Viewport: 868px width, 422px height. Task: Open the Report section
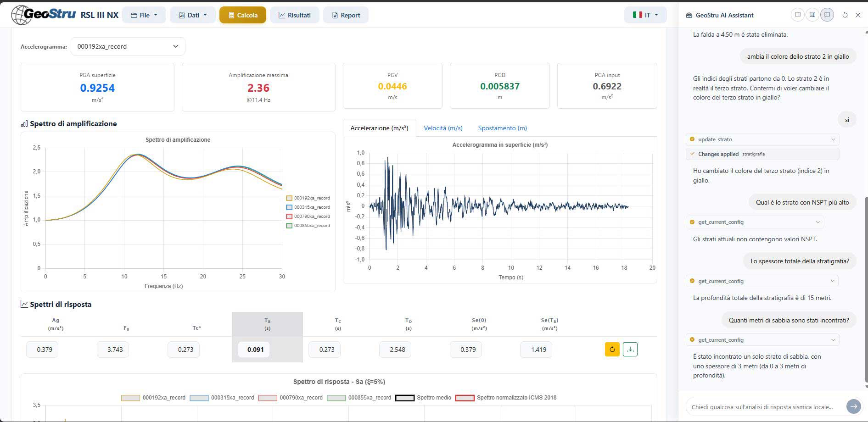(346, 15)
